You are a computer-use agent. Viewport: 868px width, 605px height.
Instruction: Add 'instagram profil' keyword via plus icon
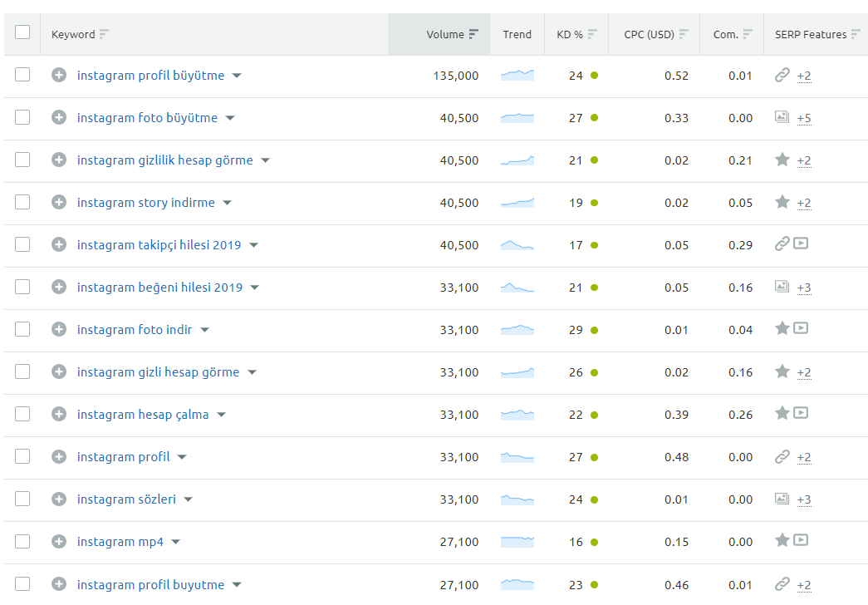[x=59, y=456]
